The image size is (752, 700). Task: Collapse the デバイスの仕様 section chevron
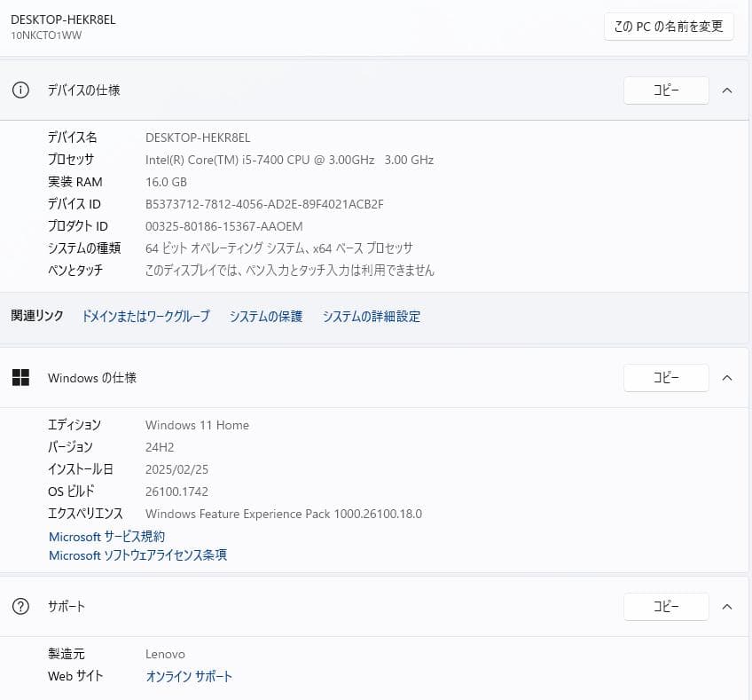coord(727,90)
